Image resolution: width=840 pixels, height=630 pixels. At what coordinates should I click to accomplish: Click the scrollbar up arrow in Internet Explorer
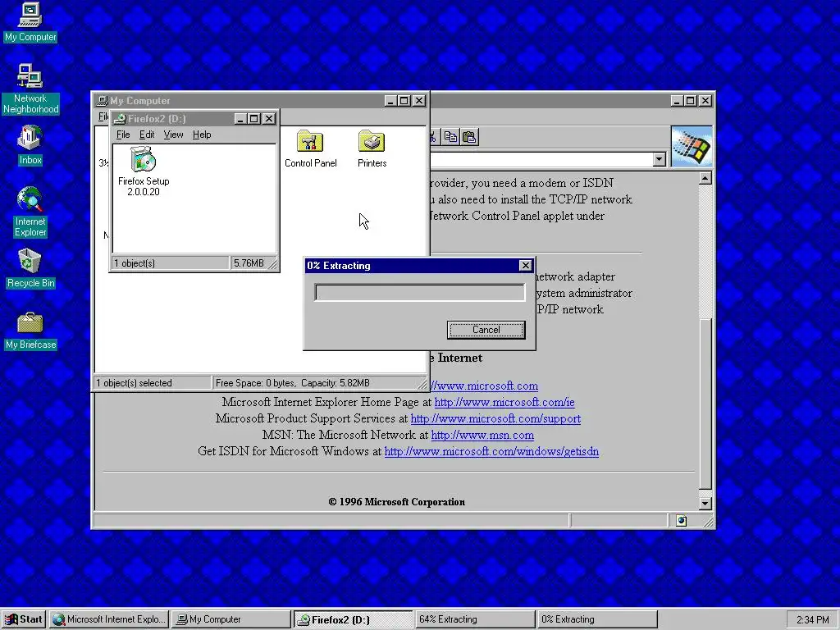pos(705,178)
